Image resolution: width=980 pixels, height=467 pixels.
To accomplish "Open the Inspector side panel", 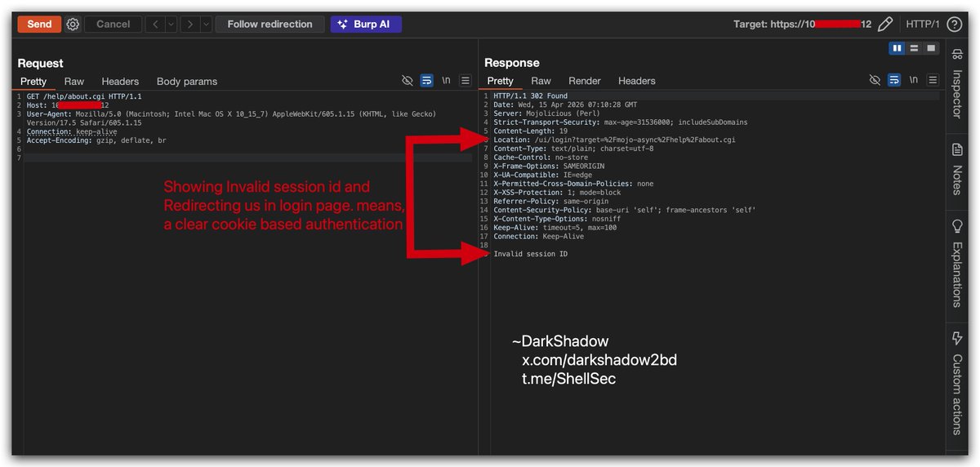I will [x=957, y=84].
